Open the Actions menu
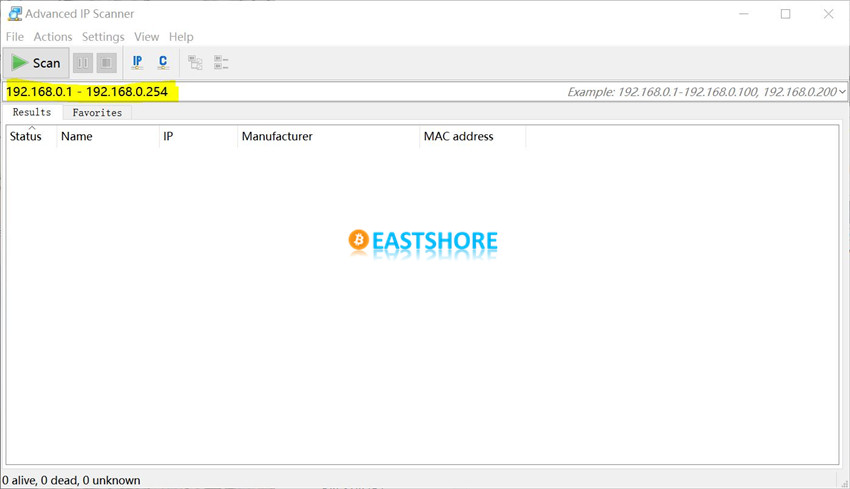Image resolution: width=850 pixels, height=489 pixels. click(53, 37)
